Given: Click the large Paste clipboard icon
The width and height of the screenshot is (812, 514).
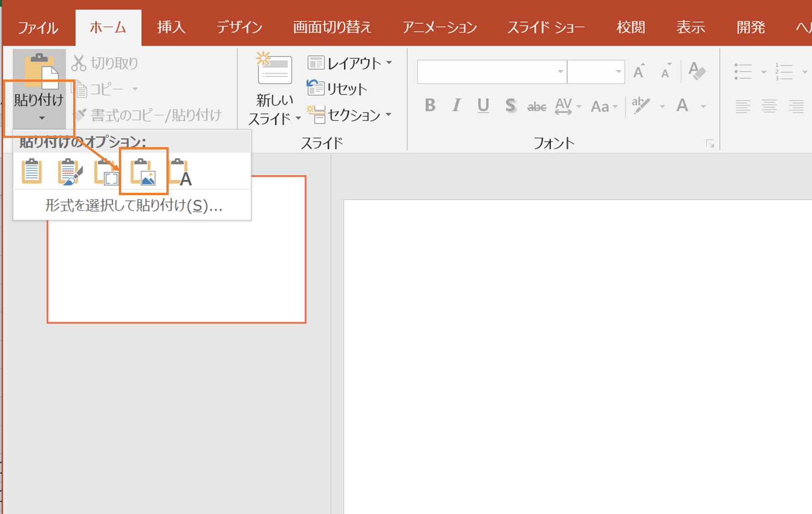Looking at the screenshot, I should (41, 71).
